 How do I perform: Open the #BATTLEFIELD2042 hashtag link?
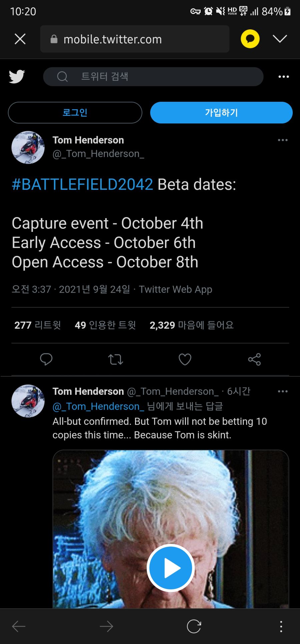82,185
